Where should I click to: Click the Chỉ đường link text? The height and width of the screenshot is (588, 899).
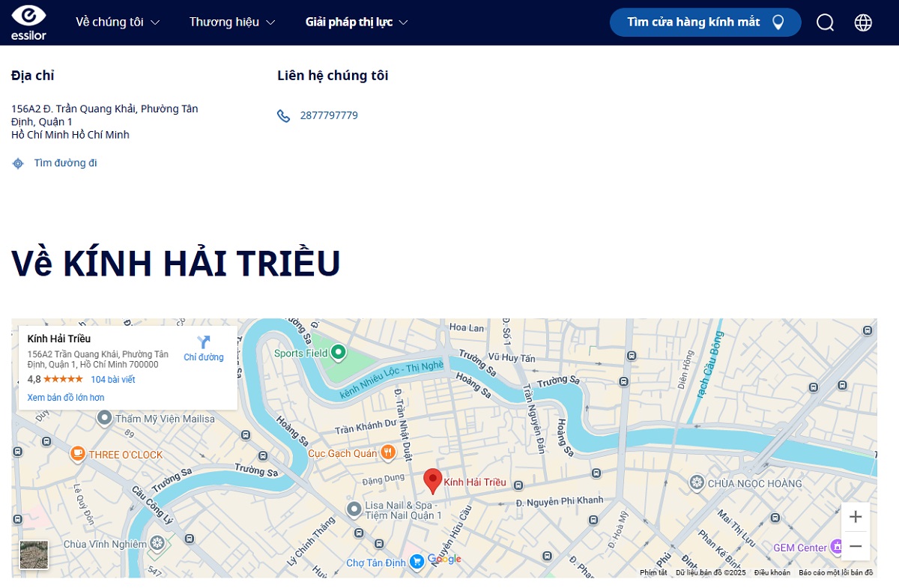click(204, 357)
